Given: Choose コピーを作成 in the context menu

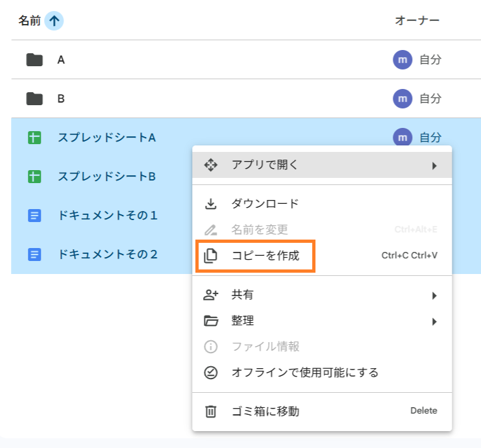Looking at the screenshot, I should 265,256.
